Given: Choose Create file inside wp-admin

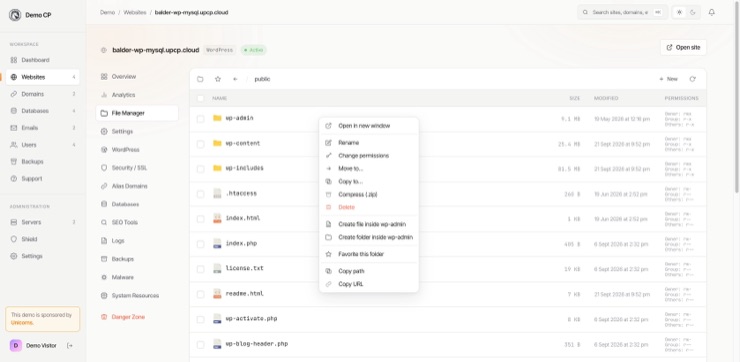Looking at the screenshot, I should point(369,224).
